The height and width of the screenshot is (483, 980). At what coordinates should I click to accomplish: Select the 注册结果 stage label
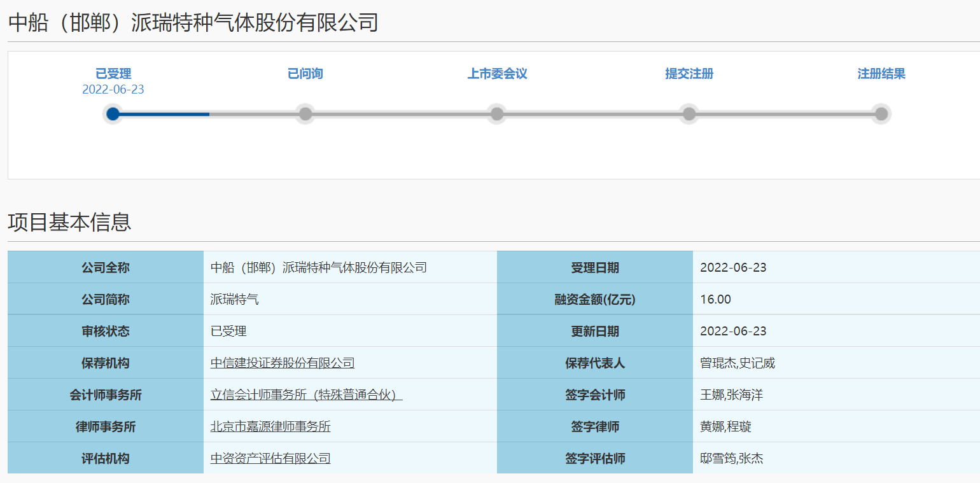(881, 74)
